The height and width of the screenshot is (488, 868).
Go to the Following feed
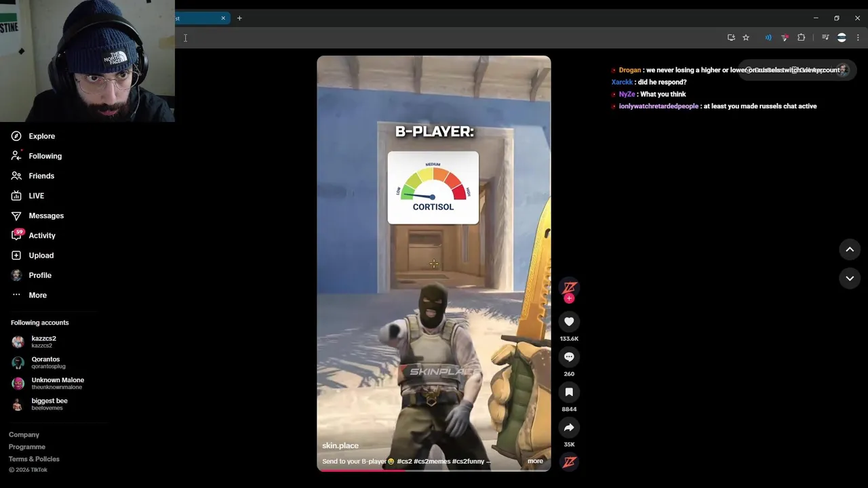[x=36, y=156]
